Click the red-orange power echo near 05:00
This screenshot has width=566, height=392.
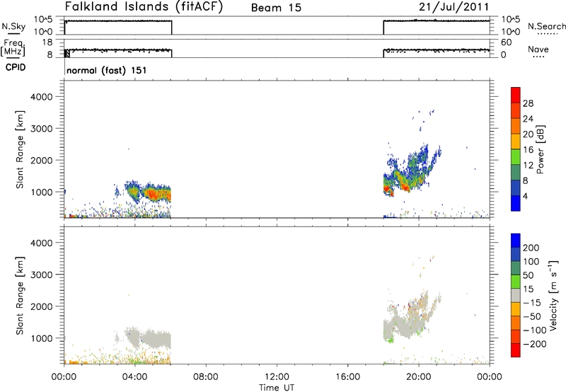(154, 194)
